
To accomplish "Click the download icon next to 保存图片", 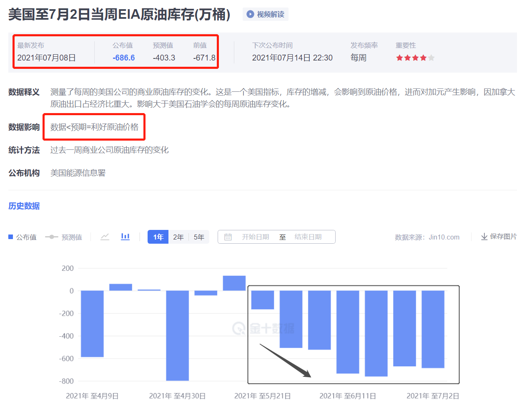I will point(484,237).
